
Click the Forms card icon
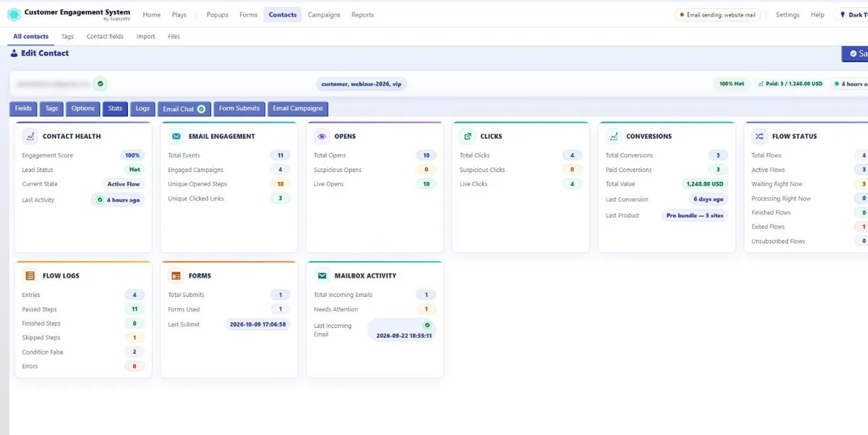[x=176, y=275]
